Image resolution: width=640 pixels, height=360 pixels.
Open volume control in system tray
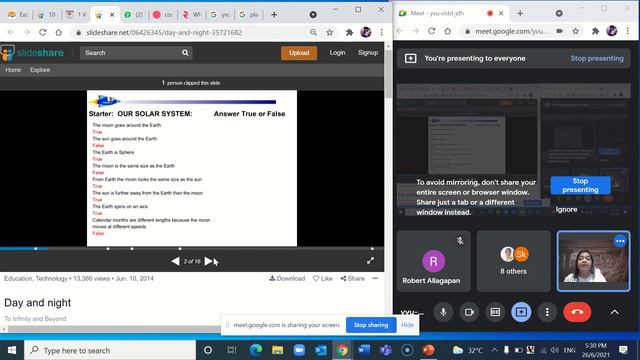point(555,350)
